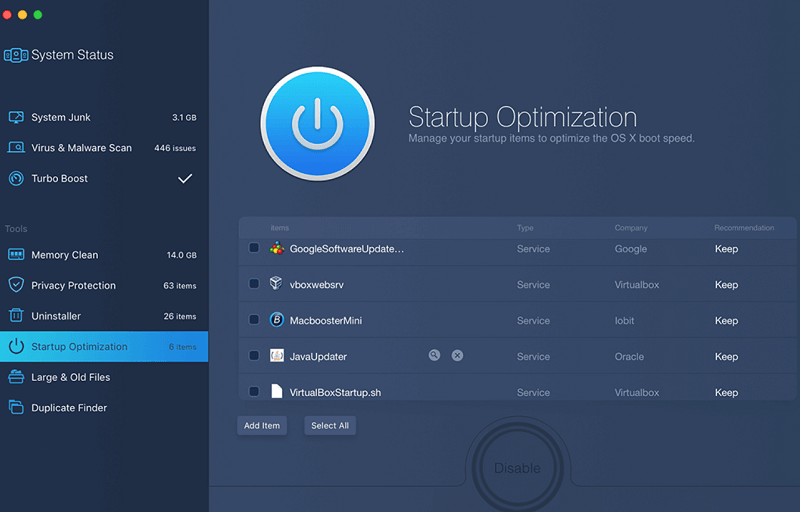Click the round Disable button

click(x=517, y=468)
